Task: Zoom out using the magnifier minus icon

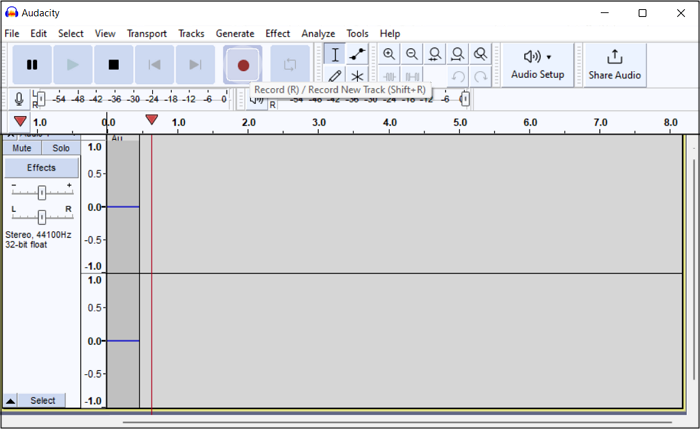Action: click(412, 54)
